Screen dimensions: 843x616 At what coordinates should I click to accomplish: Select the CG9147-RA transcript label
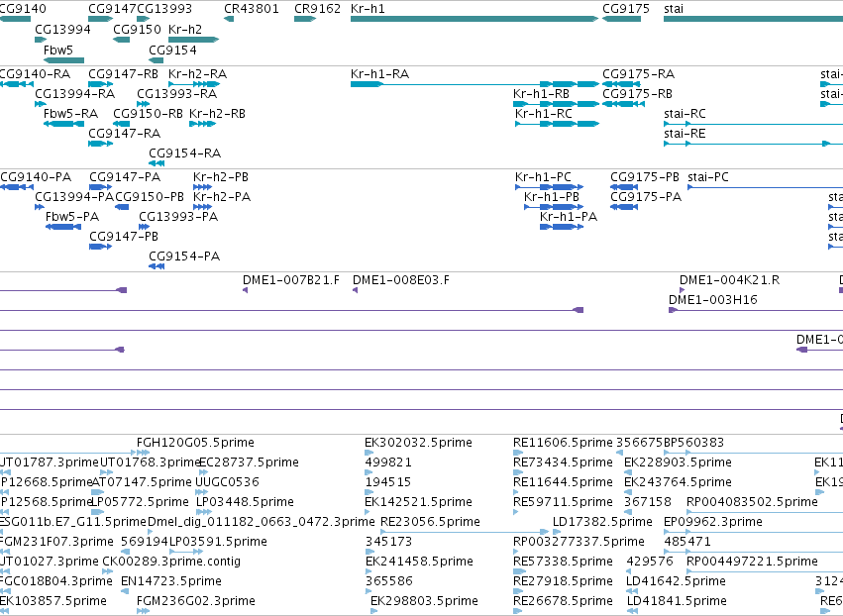124,133
